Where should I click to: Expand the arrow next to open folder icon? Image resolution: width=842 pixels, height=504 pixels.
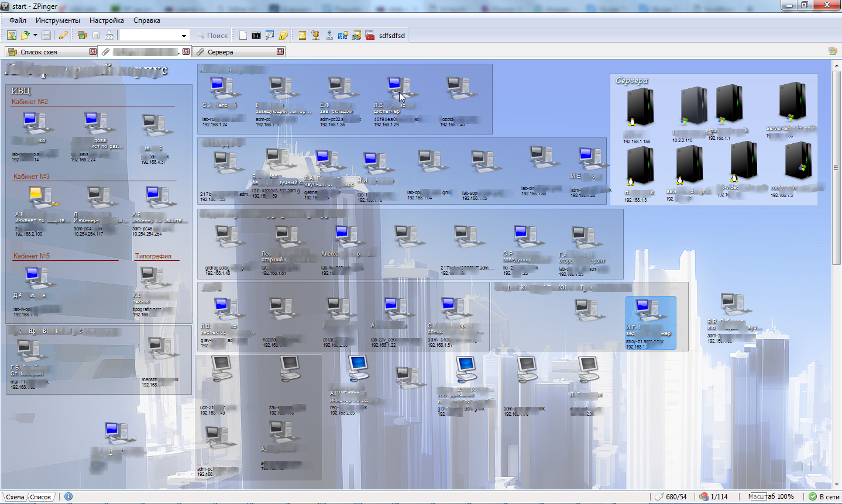(35, 36)
